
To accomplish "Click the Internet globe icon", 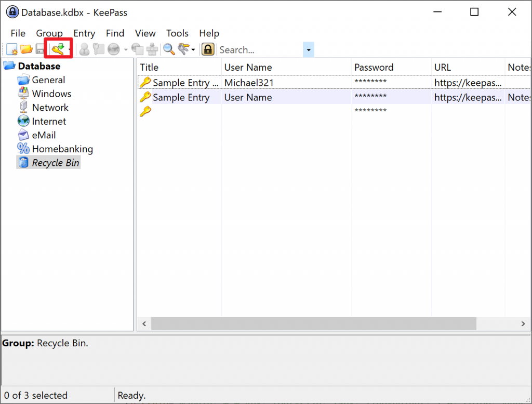I will 23,121.
